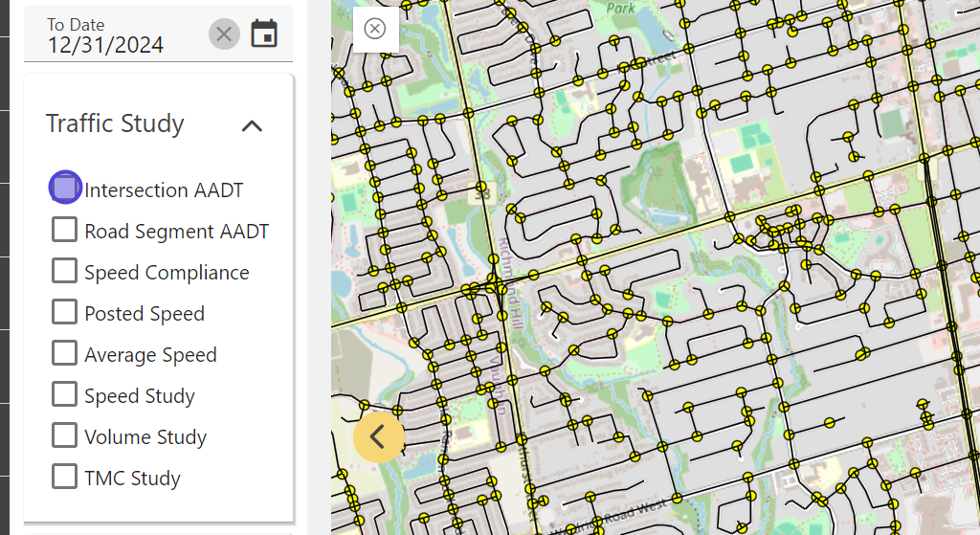Image resolution: width=980 pixels, height=535 pixels.
Task: Turn on the Volume Study checkbox
Action: 65,435
